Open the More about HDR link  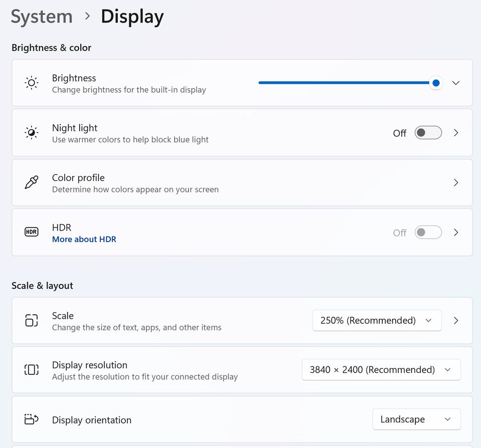click(x=84, y=240)
